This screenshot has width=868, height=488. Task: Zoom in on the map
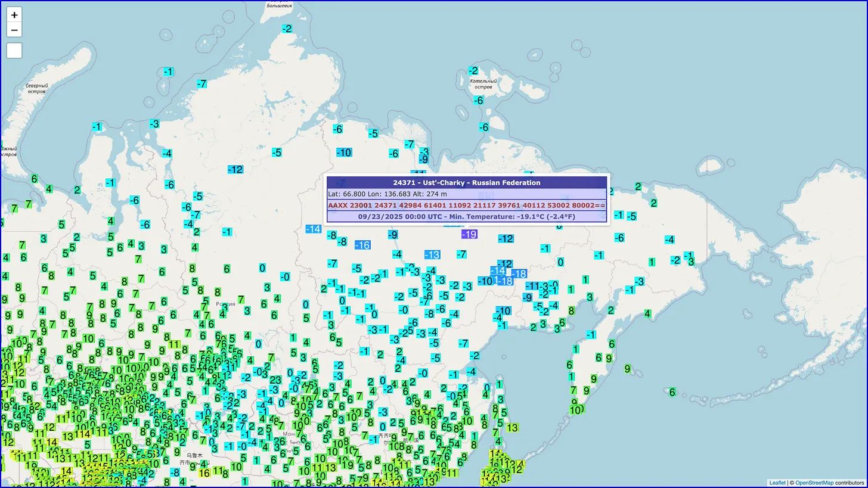[14, 15]
